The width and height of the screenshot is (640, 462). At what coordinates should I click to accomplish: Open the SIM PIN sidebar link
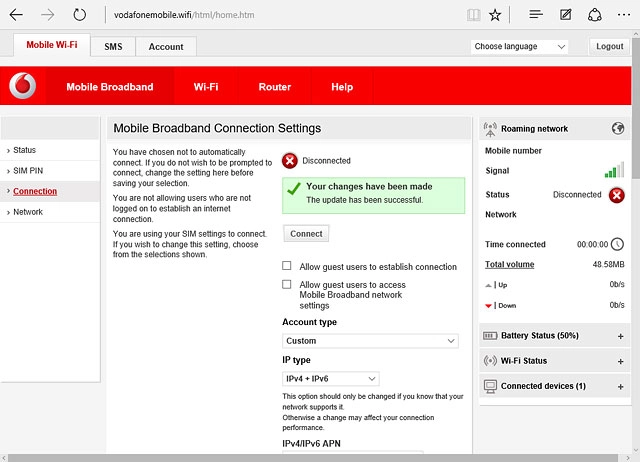28,171
